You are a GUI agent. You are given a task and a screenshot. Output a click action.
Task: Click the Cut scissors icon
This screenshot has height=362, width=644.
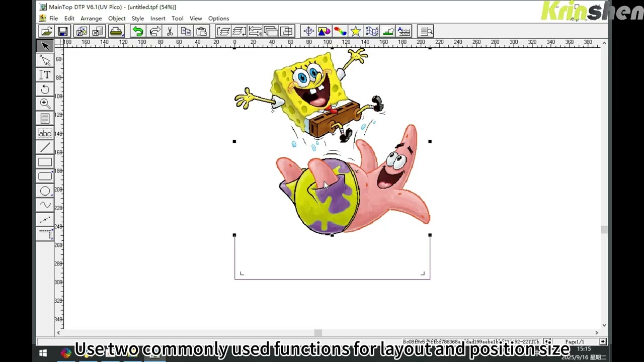pyautogui.click(x=170, y=31)
